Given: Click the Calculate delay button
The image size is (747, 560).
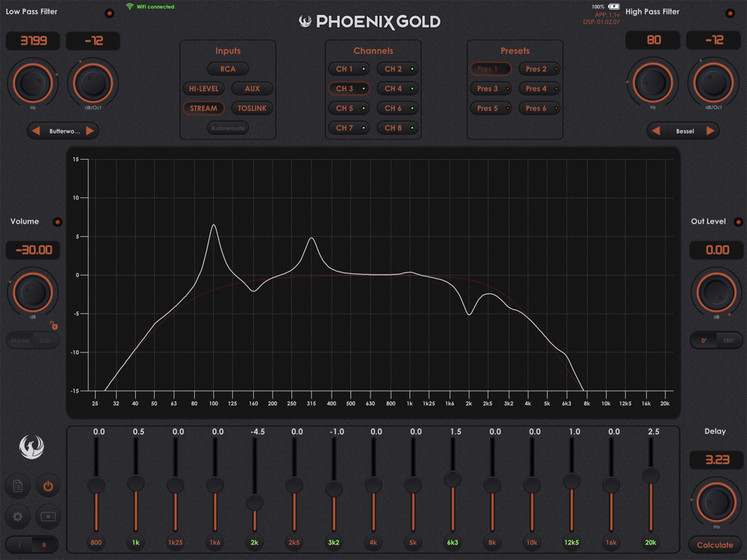Looking at the screenshot, I should [715, 545].
